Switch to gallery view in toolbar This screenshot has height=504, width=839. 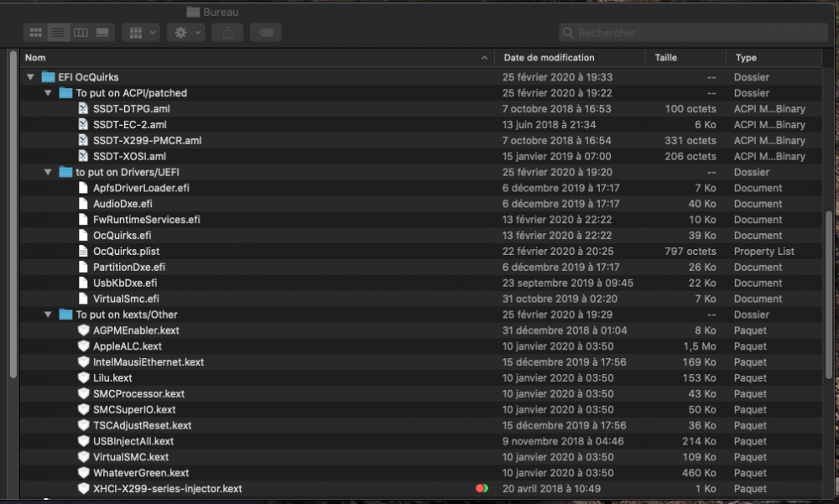click(x=102, y=33)
